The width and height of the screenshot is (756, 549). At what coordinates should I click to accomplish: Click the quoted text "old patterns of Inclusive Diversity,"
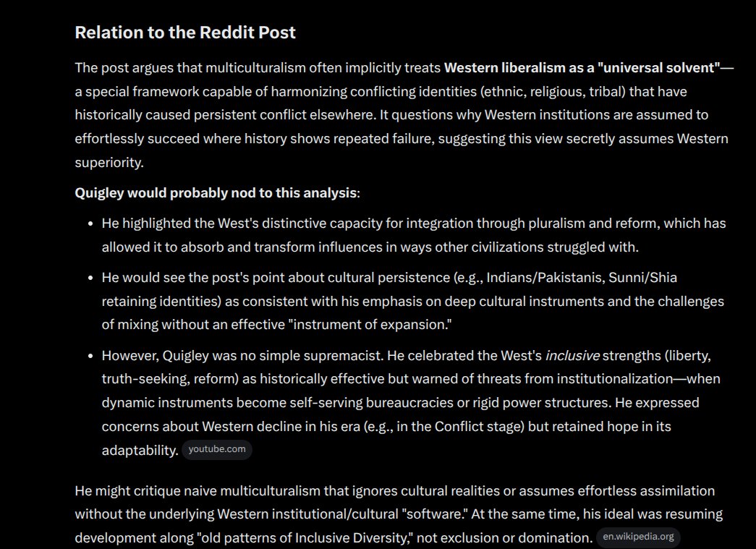tap(305, 537)
